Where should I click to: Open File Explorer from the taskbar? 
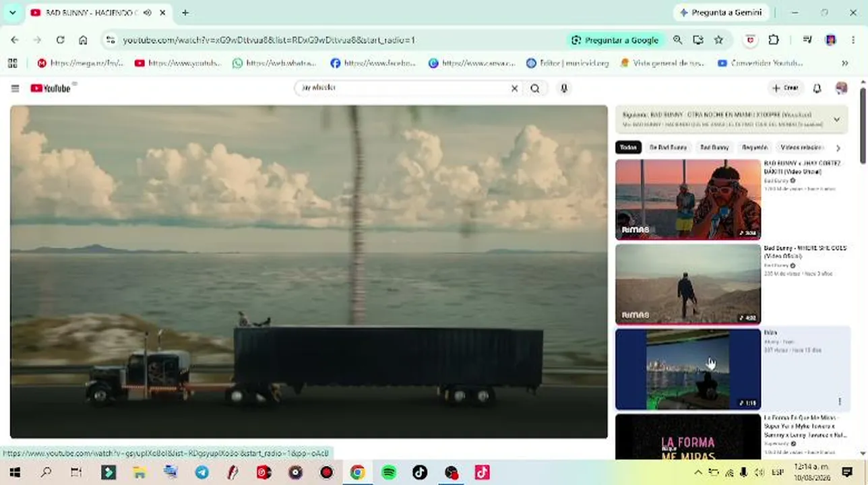point(139,472)
